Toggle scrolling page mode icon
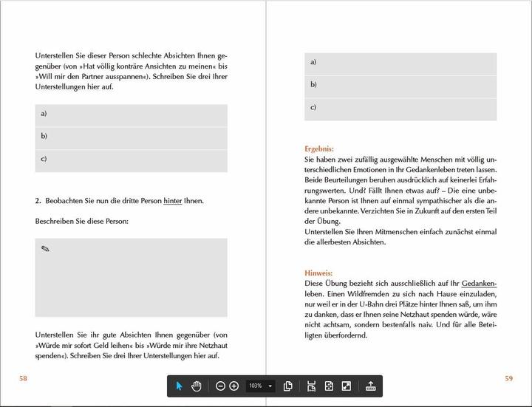Image resolution: width=532 pixels, height=407 pixels. point(312,386)
